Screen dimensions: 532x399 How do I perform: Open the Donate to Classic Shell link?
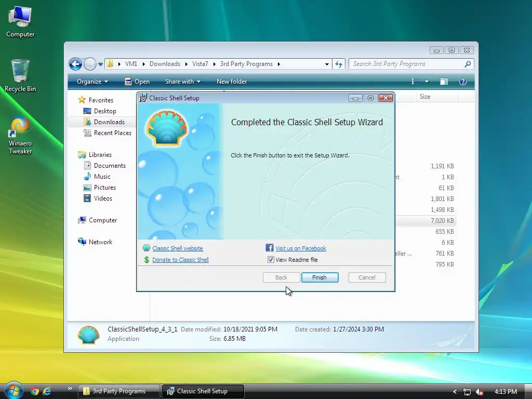pyautogui.click(x=180, y=260)
